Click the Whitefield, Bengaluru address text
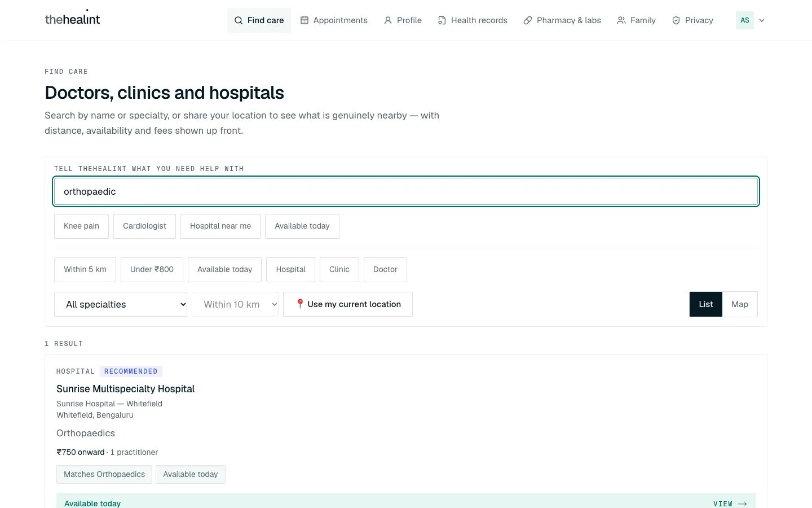 pos(95,415)
